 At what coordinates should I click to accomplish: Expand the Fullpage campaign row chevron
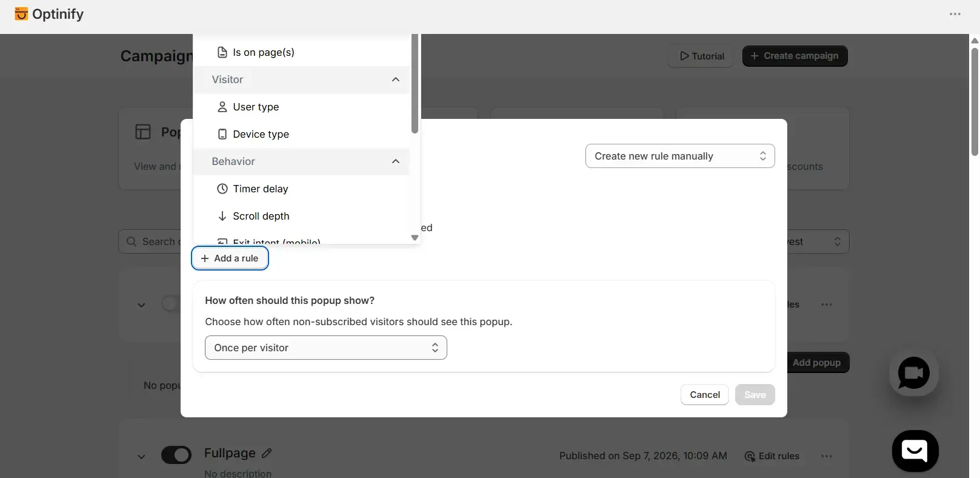pyautogui.click(x=141, y=456)
